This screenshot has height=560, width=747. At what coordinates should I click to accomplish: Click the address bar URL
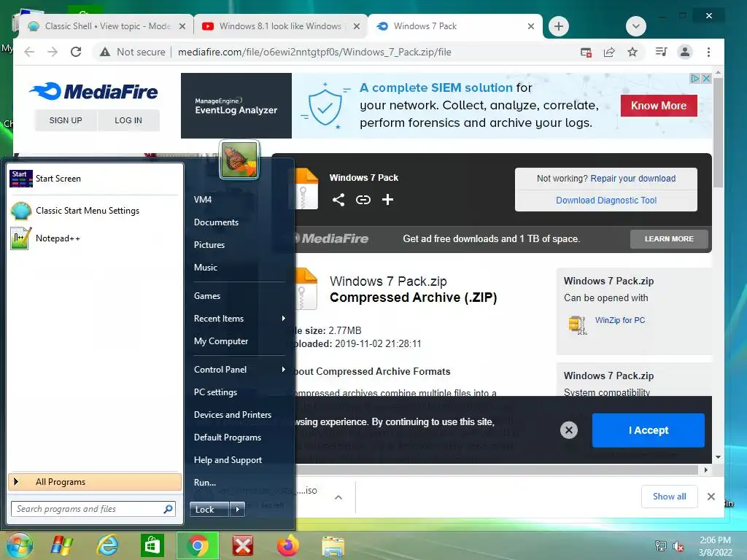[314, 52]
